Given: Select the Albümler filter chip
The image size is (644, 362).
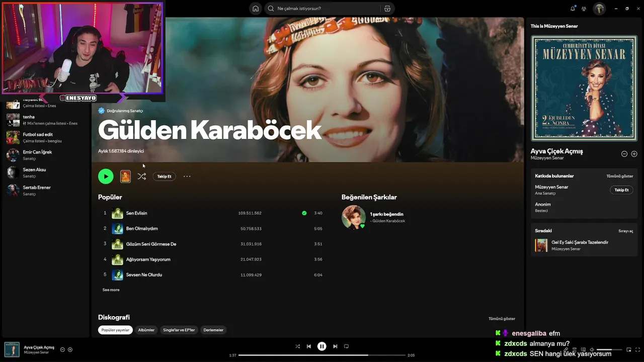Looking at the screenshot, I should click(x=146, y=330).
